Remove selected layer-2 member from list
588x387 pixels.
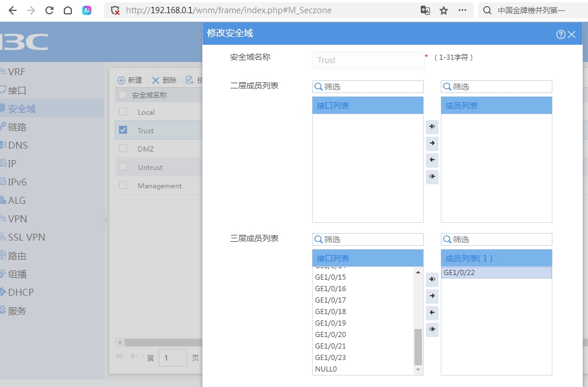coord(432,160)
